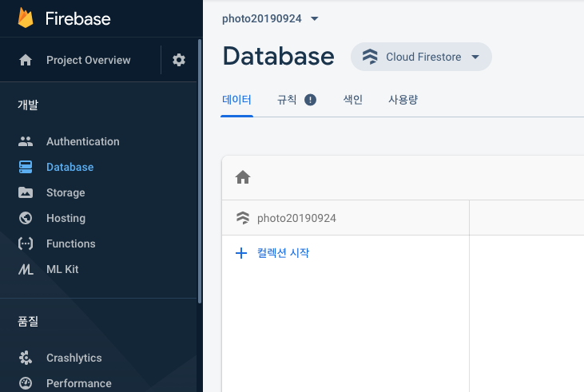Click the 개발 section heading
This screenshot has width=584, height=392.
(x=28, y=105)
